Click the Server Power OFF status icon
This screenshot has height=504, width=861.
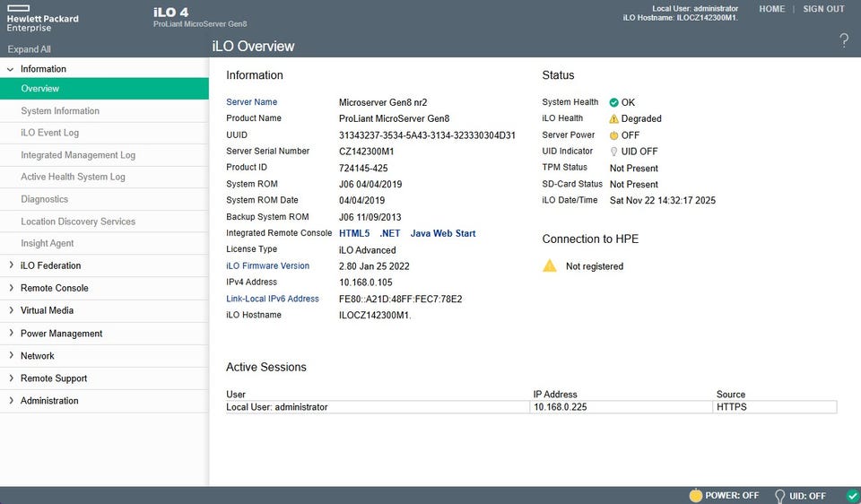tap(613, 135)
